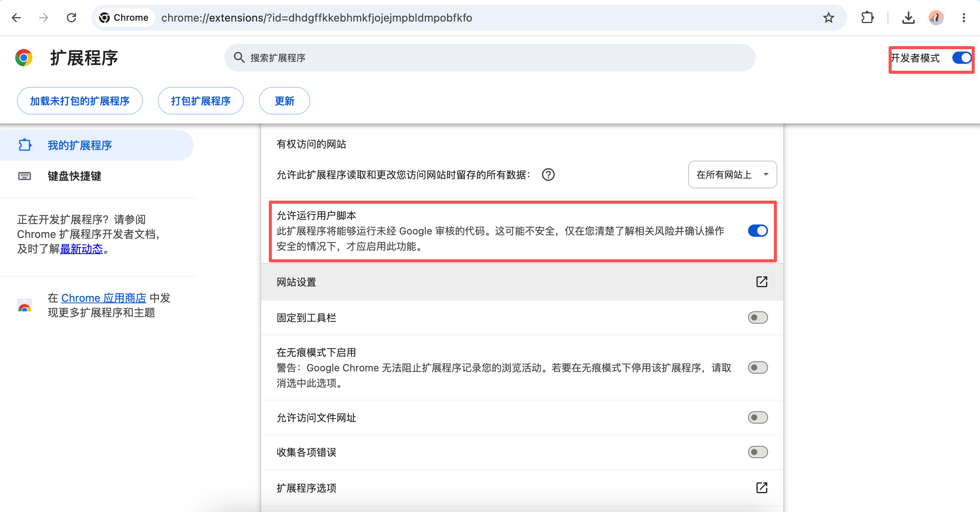Open 扩展程序选项 external link icon
The image size is (980, 512).
762,488
